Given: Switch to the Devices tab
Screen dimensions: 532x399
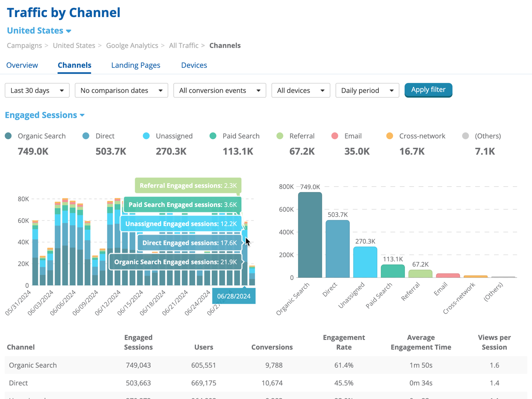Looking at the screenshot, I should (194, 65).
